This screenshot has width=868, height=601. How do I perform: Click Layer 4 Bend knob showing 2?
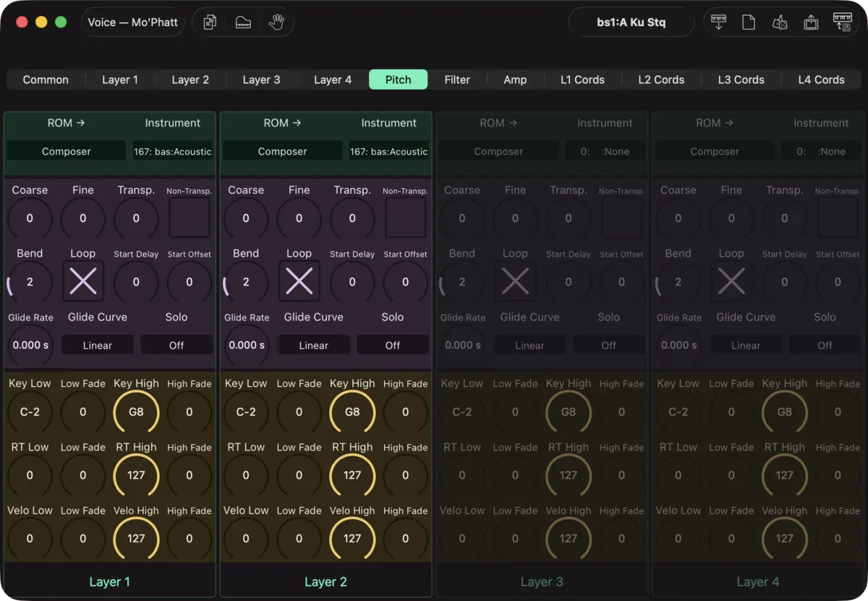coord(678,281)
